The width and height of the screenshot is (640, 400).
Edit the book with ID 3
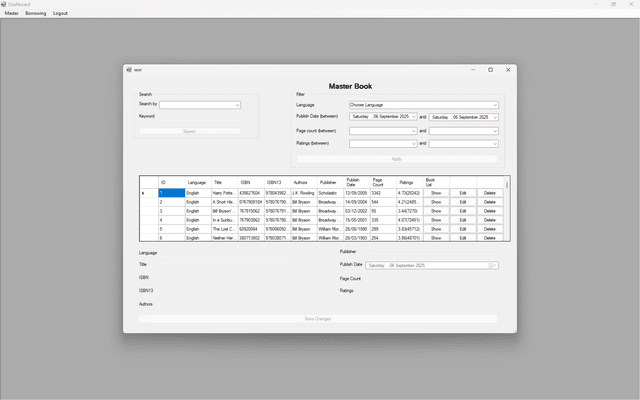click(463, 211)
